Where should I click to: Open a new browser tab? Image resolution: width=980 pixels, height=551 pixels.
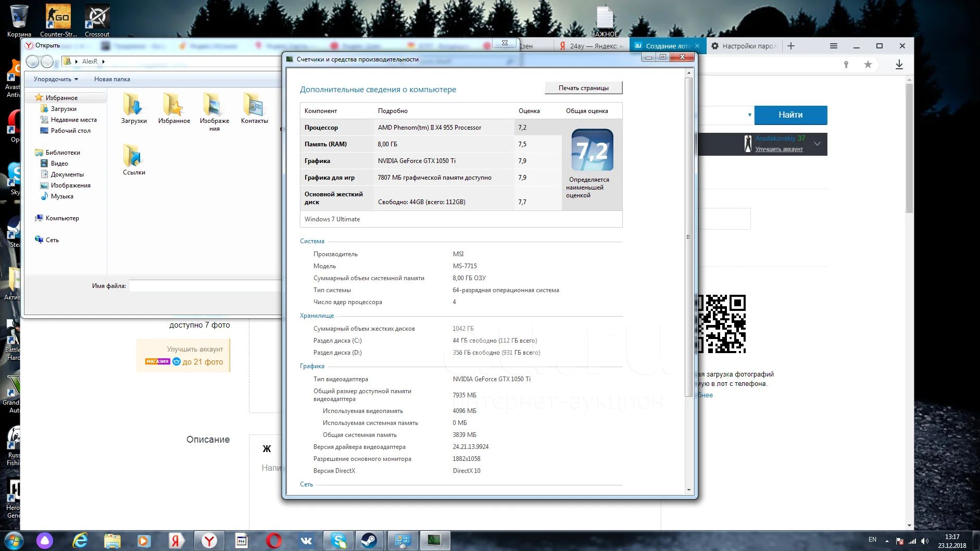791,46
